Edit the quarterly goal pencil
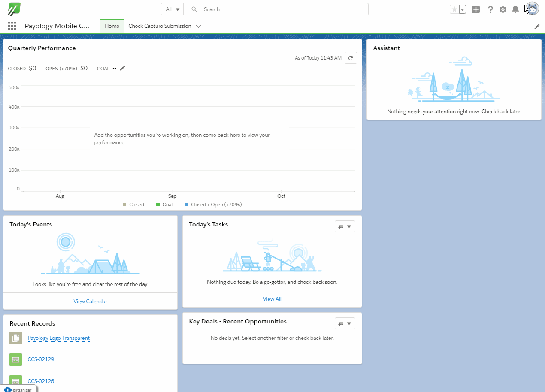Image resolution: width=545 pixels, height=392 pixels. click(x=122, y=68)
